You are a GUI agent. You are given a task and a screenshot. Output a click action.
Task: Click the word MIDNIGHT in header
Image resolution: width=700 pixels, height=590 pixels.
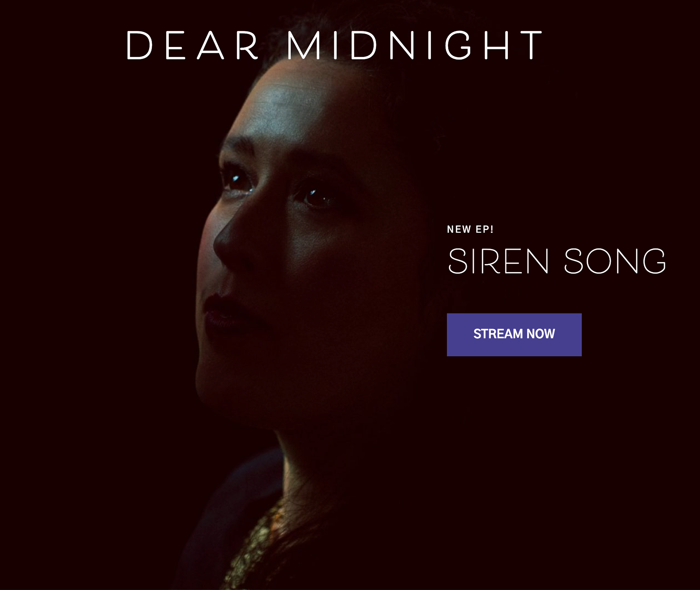415,45
